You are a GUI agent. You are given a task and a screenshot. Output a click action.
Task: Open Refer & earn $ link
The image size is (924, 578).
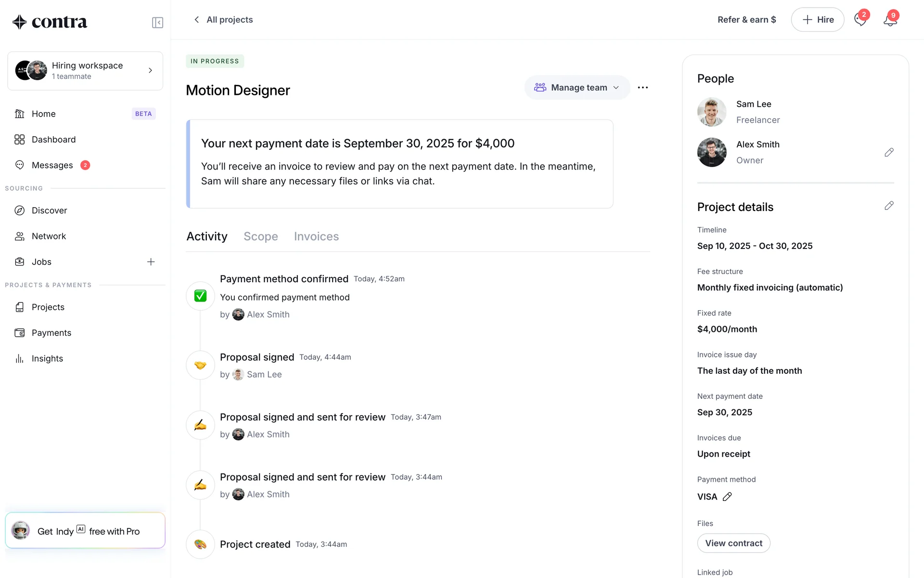point(746,20)
